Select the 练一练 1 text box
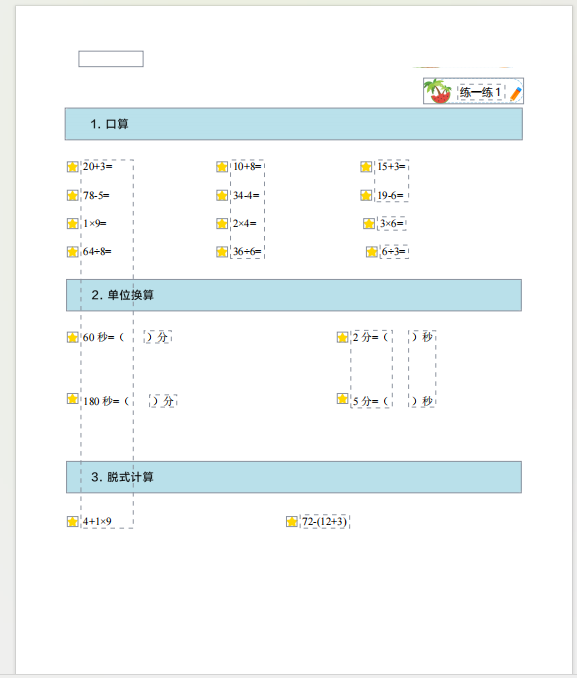Image resolution: width=577 pixels, height=678 pixels. 481,92
